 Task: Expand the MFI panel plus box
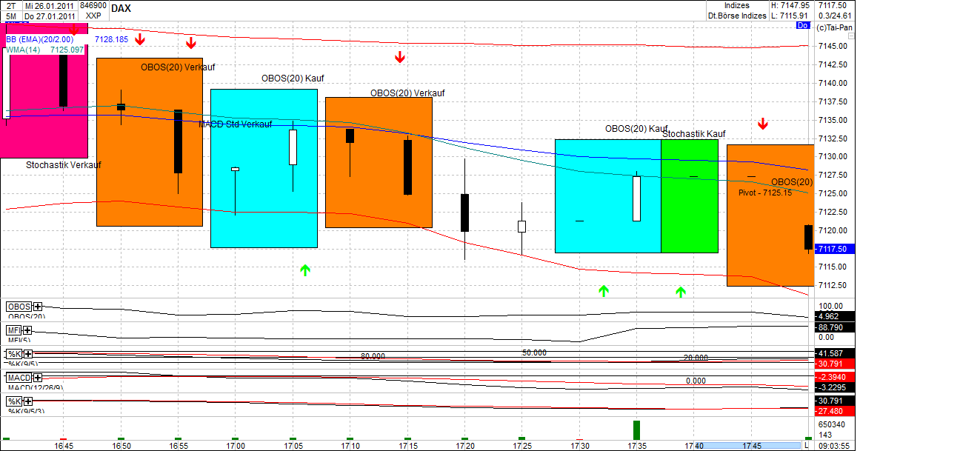coord(27,331)
